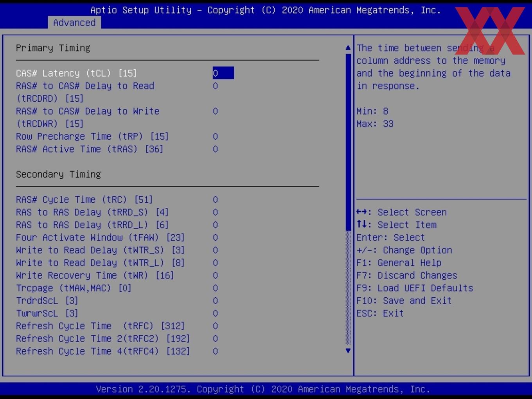
Task: Click the ESC: Exit hint
Action: tap(380, 313)
